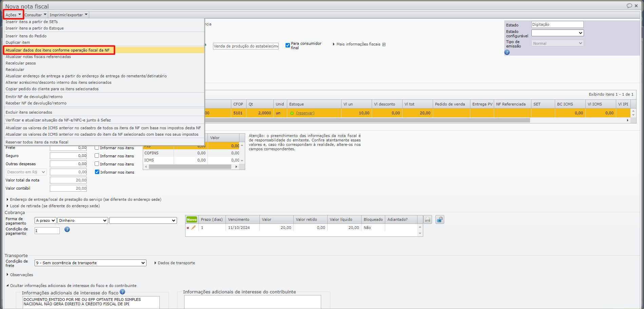Select Atualizar notas fiscais referenciadas
The height and width of the screenshot is (309, 644).
[104, 57]
